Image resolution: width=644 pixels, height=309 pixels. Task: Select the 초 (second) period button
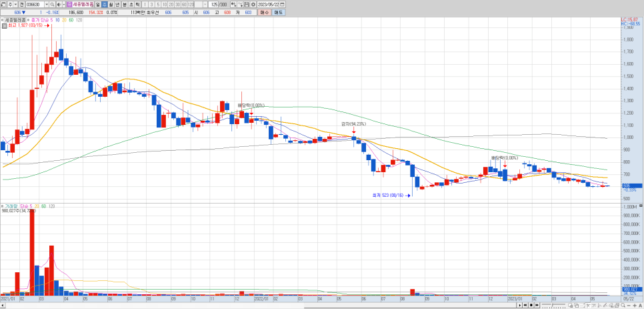(131, 4)
